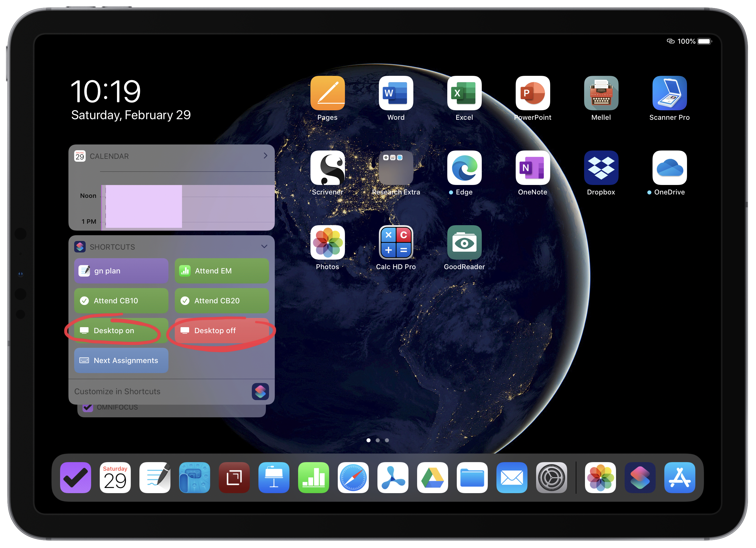The width and height of the screenshot is (756, 548).
Task: Tap the purple calendar event block
Action: [x=144, y=207]
